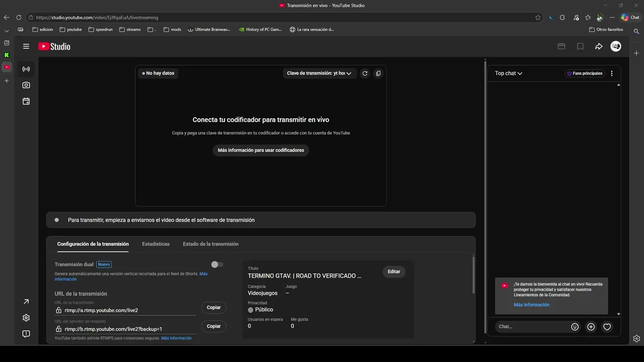The width and height of the screenshot is (644, 362).
Task: Open the send feedback icon
Action: [x=26, y=334]
